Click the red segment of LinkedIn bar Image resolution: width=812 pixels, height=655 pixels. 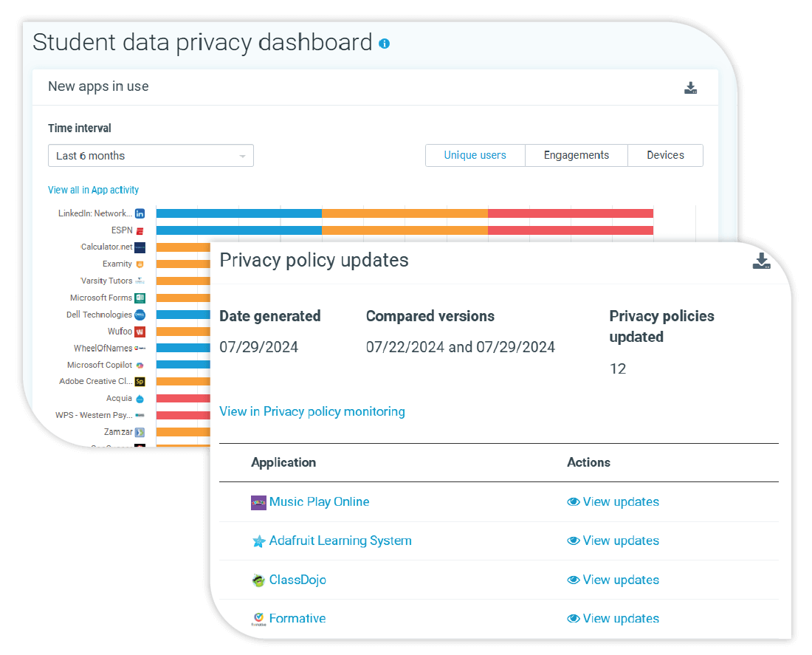[x=570, y=213]
